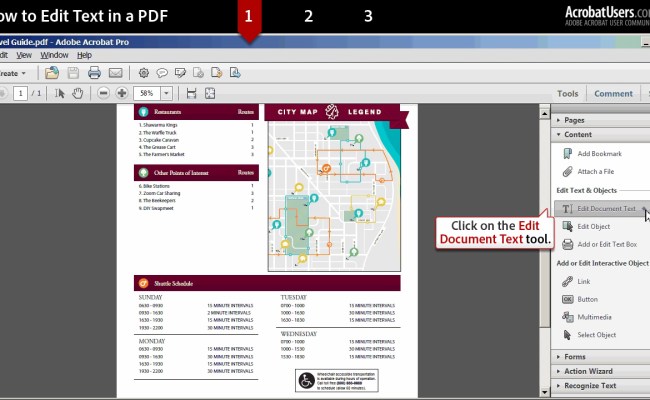This screenshot has width=650, height=400.
Task: Choose the Select tool cursor icon
Action: 60,93
